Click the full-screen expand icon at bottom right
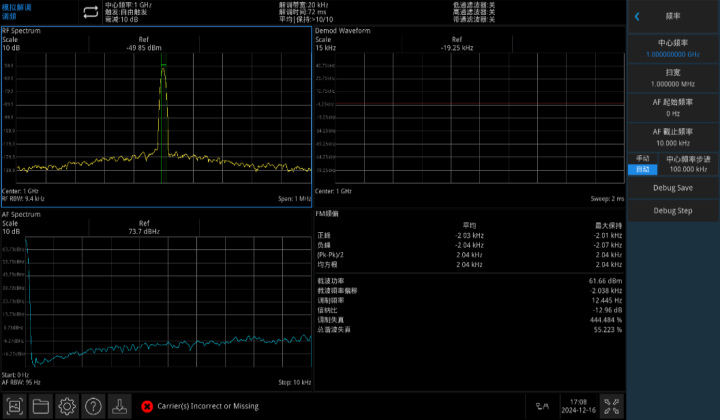The width and height of the screenshot is (720, 420). point(608,406)
